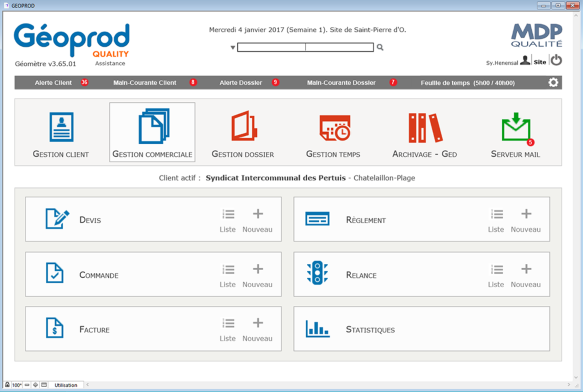Click the Alerte Dossier badge showing 9
Screen dimensions: 583x392
[x=275, y=82]
